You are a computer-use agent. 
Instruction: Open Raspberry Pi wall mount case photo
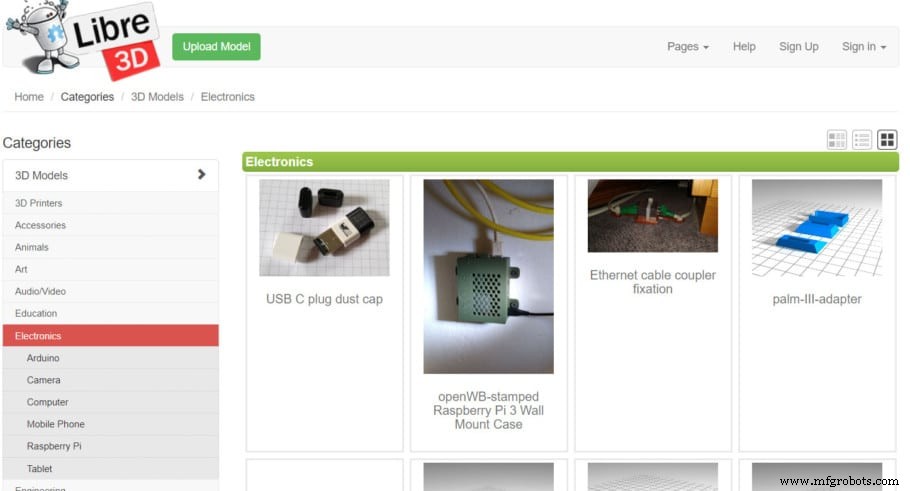[x=489, y=276]
